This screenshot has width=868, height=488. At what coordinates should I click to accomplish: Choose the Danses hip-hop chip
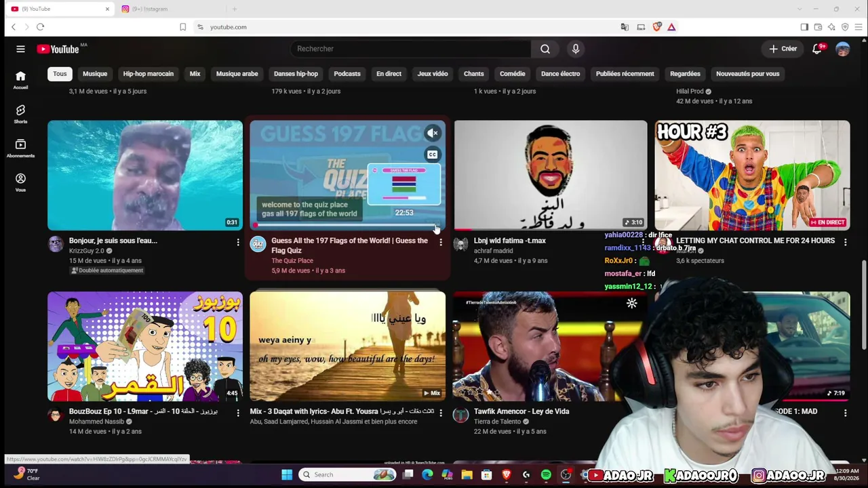(296, 74)
